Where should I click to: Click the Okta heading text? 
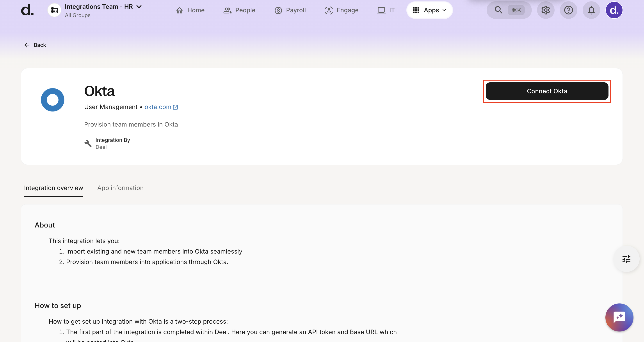[100, 91]
